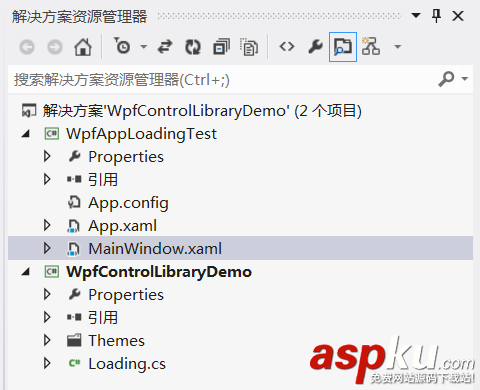Click the C# icon of Loading.cs
Screen dimensions: 480x390
point(74,363)
